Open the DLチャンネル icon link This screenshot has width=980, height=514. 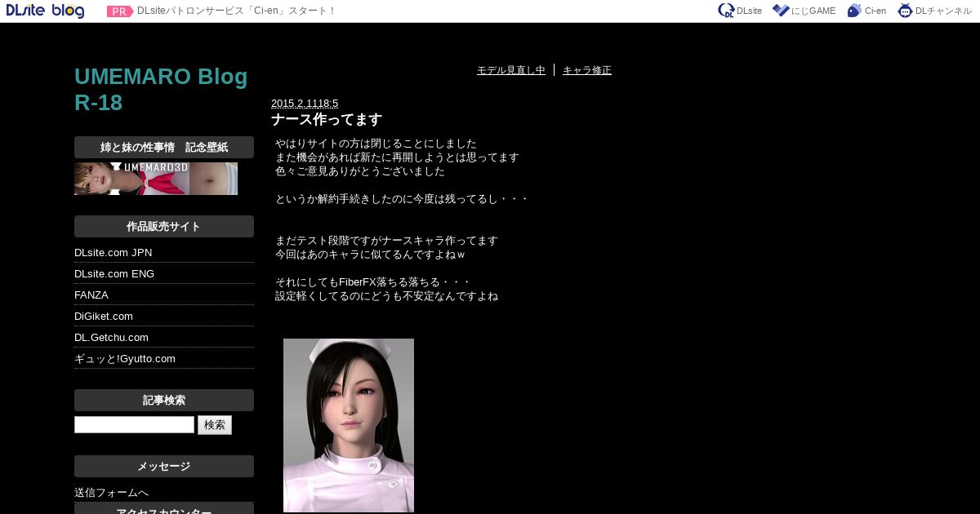tap(935, 11)
